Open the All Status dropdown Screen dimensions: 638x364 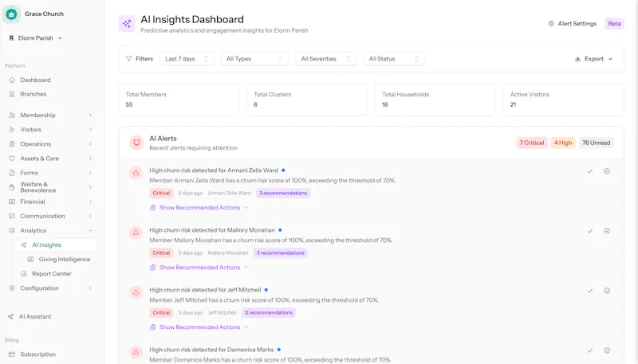pos(394,59)
